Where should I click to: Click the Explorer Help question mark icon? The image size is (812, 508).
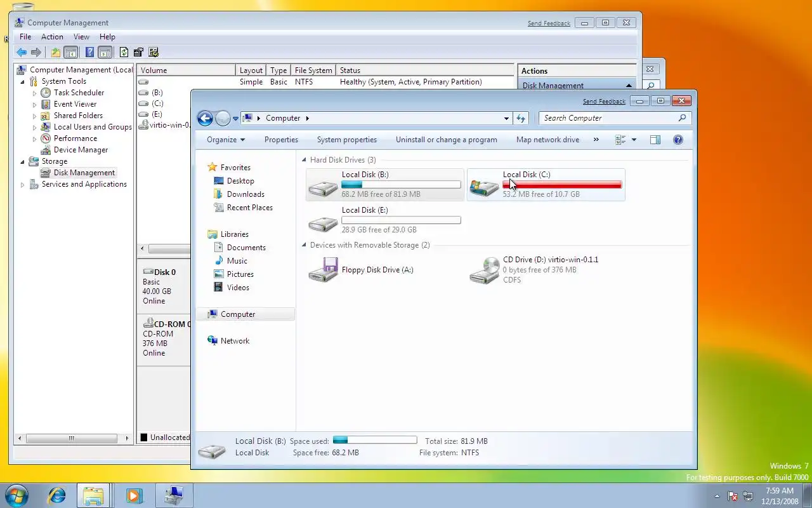click(x=678, y=140)
